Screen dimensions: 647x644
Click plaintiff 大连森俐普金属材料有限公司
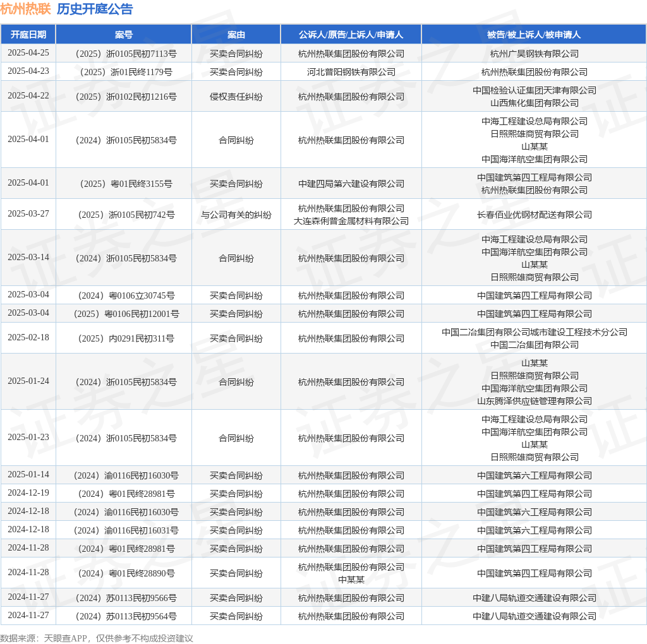351,221
